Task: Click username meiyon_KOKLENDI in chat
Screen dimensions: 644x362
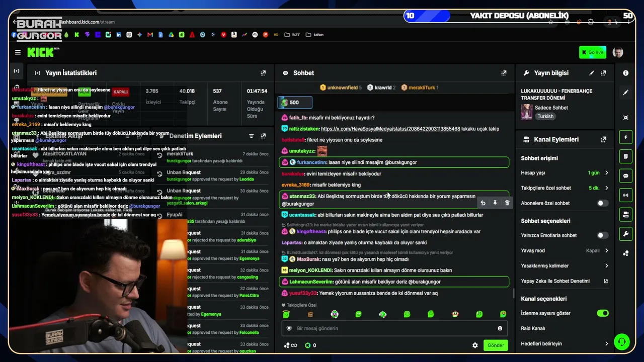Action: pos(310,270)
